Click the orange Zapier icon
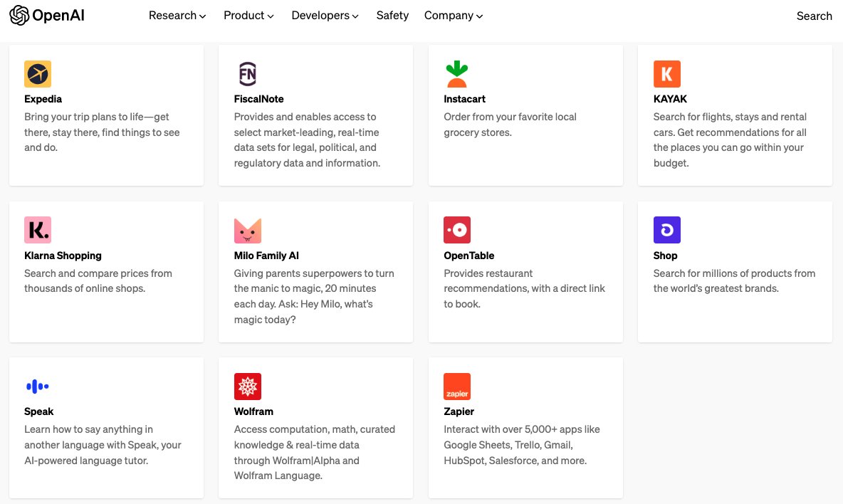 (457, 387)
